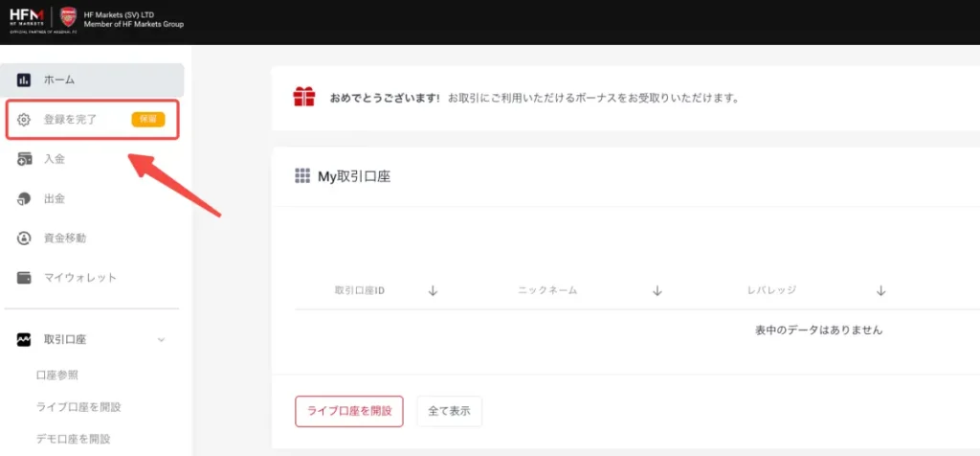Click the gear icon beside 登録を完了
The height and width of the screenshot is (456, 980).
[x=24, y=120]
